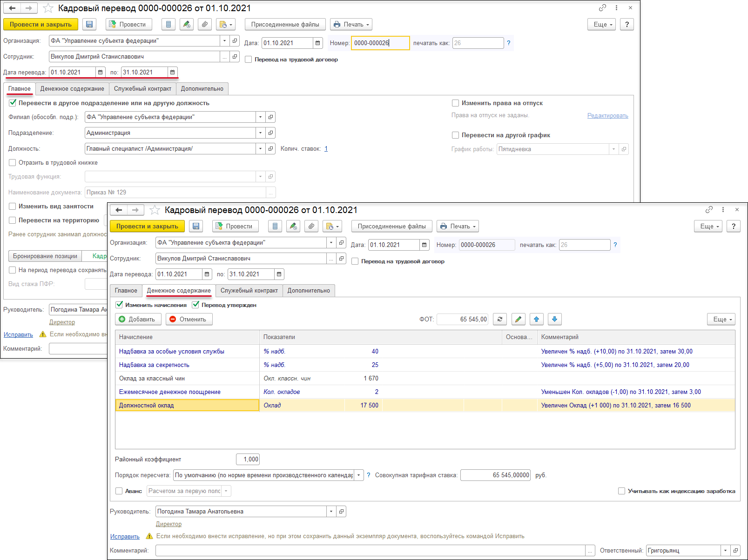This screenshot has width=748, height=560.
Task: Expand Подразделение dropdown in back window
Action: (x=260, y=133)
